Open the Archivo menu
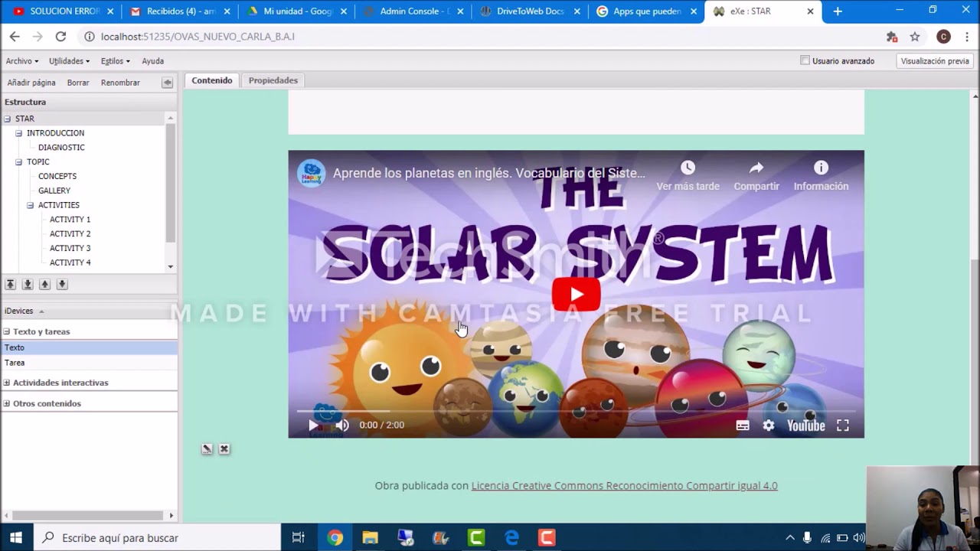Screen dimensions: 980x551 pos(22,61)
